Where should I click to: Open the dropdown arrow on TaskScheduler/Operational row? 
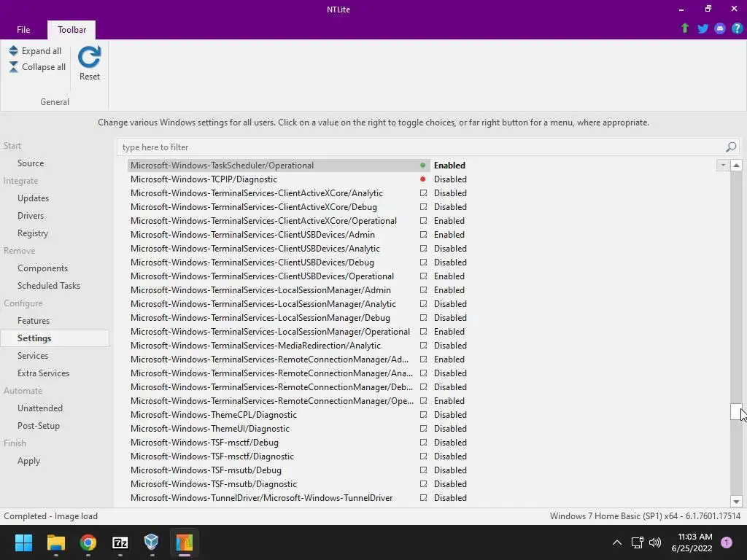[x=723, y=166]
